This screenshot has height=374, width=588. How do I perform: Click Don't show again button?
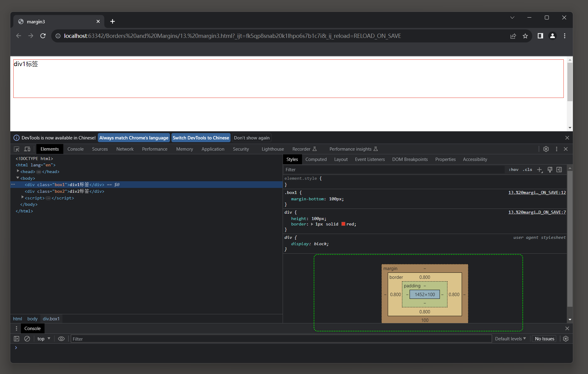coord(252,138)
